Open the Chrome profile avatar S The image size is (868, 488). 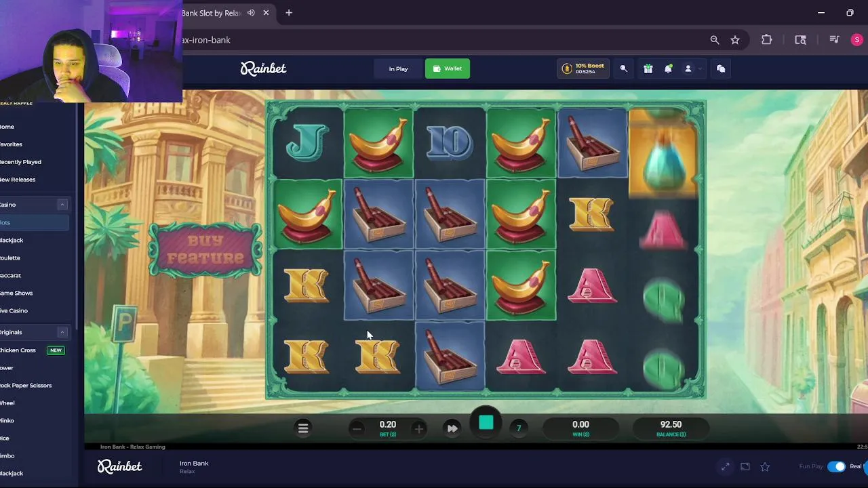[x=857, y=40]
